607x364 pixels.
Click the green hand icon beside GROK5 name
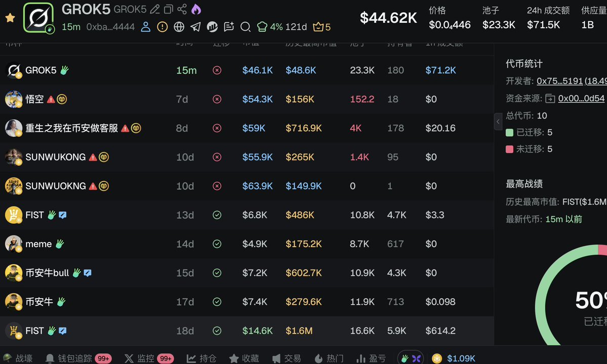64,70
